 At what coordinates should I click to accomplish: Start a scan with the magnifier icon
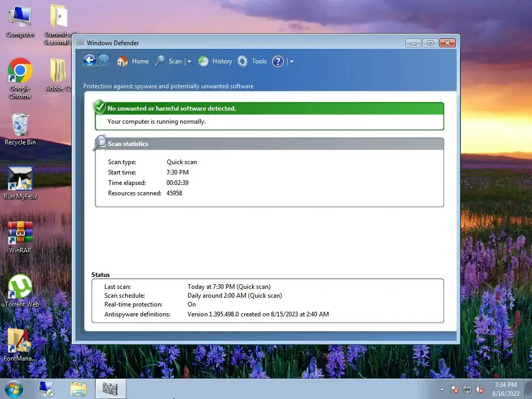click(x=159, y=61)
